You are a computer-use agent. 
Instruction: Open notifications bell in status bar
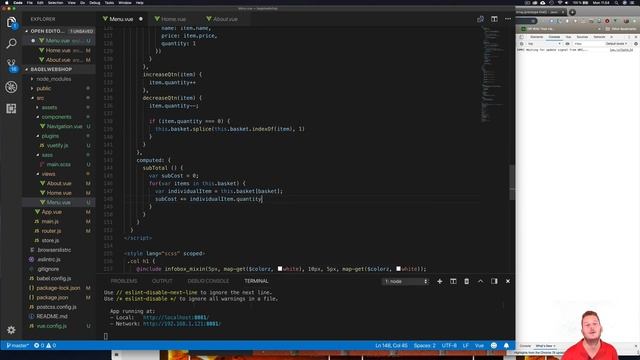point(507,346)
